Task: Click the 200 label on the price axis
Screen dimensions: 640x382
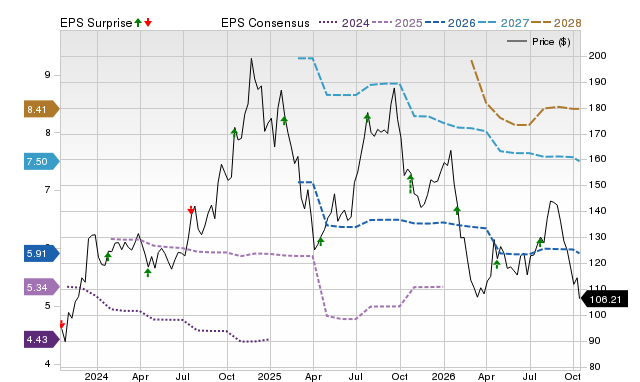Action: 597,56
